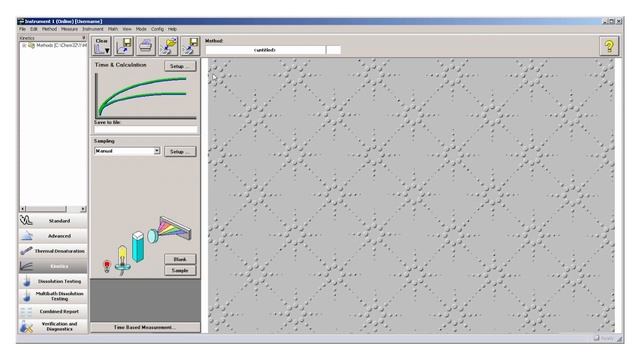Switch to Advanced mode

53,236
